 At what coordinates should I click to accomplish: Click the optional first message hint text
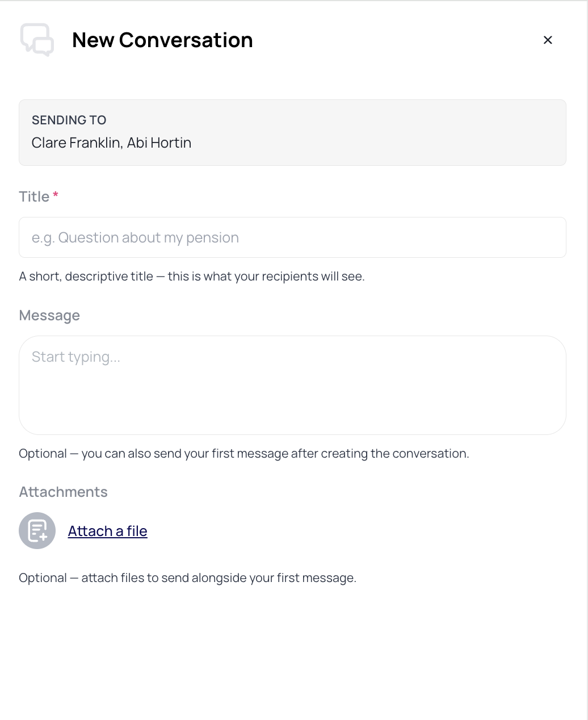244,454
